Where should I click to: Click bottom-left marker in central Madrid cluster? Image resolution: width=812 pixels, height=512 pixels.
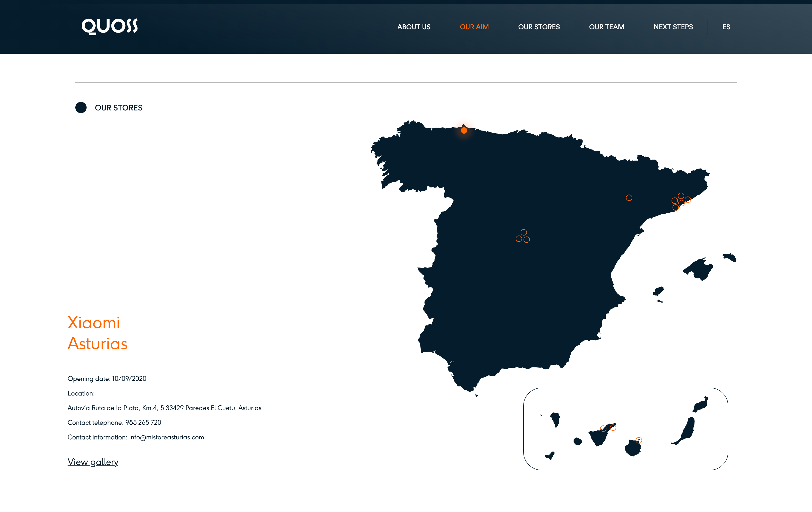[x=519, y=239]
